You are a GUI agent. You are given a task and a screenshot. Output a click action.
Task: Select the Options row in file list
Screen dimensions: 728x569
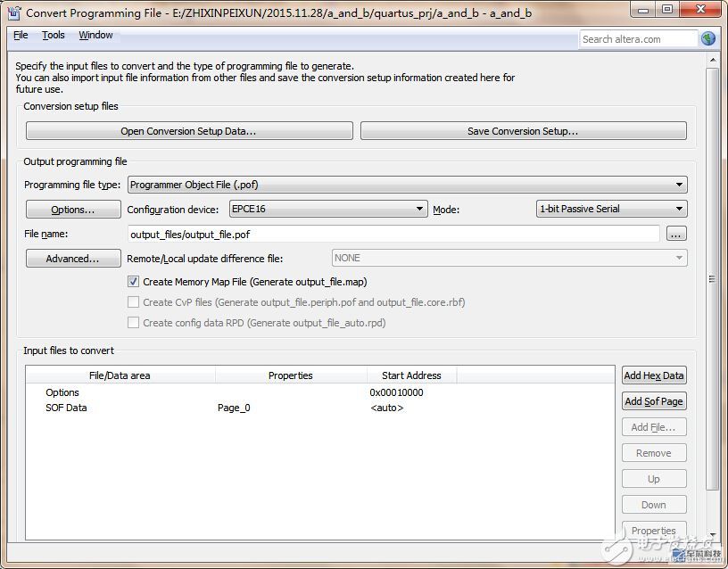pos(62,392)
